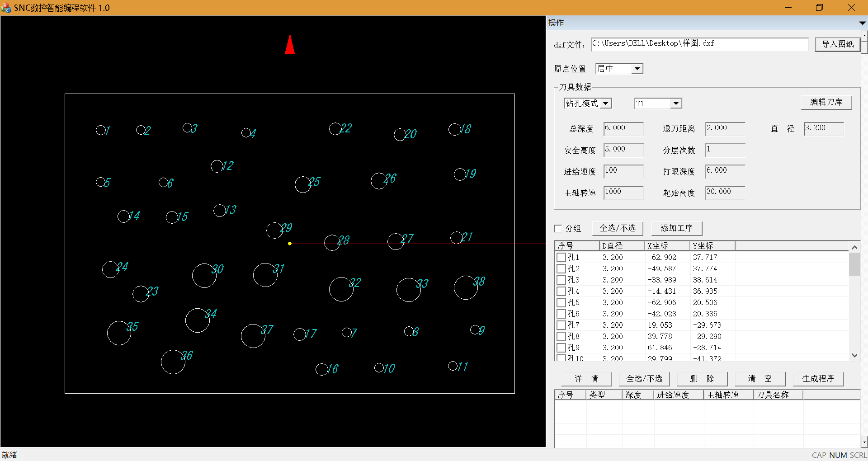The image size is (868, 461).
Task: Open the 钻孔模式 dropdown
Action: click(605, 103)
